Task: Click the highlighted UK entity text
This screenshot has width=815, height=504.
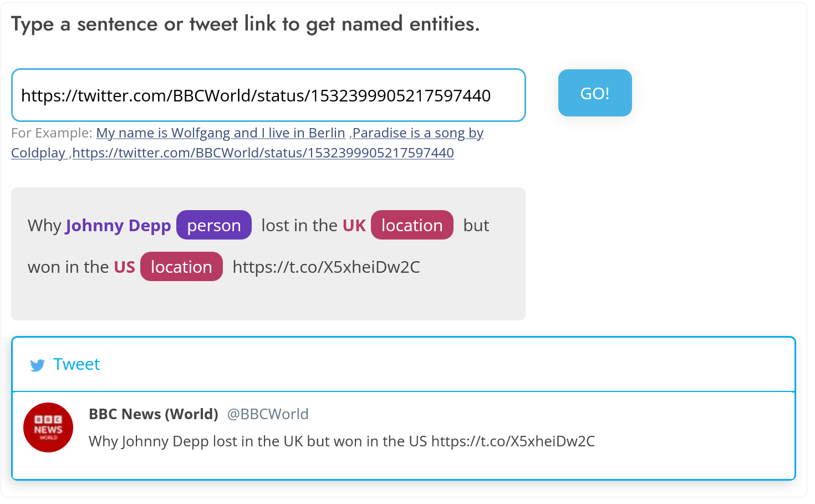Action: pos(354,226)
